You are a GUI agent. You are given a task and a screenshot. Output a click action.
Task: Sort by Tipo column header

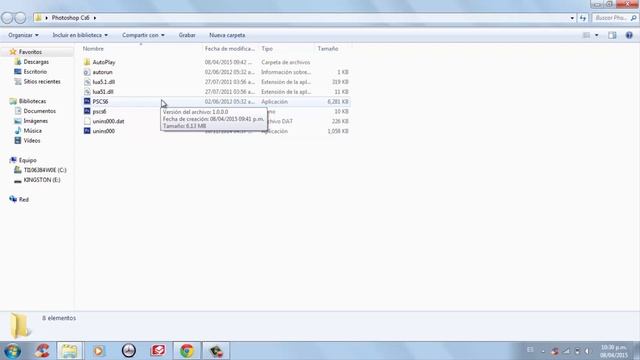point(267,49)
